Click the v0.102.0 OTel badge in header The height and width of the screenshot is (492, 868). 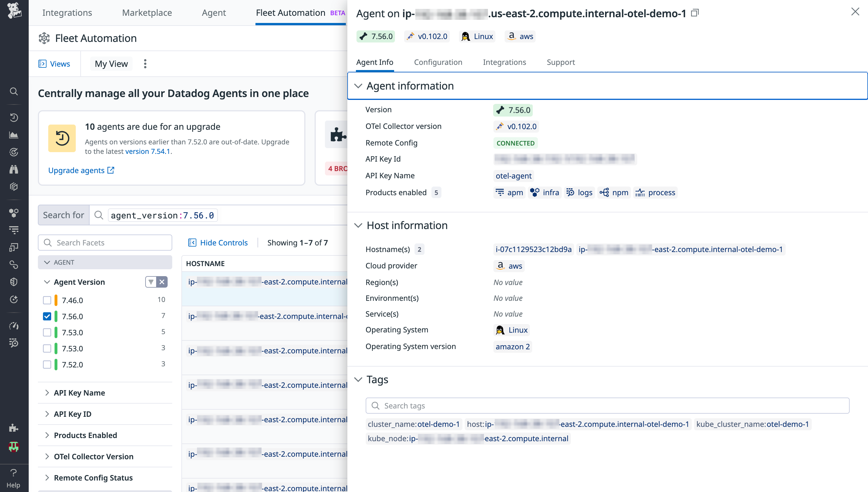427,36
